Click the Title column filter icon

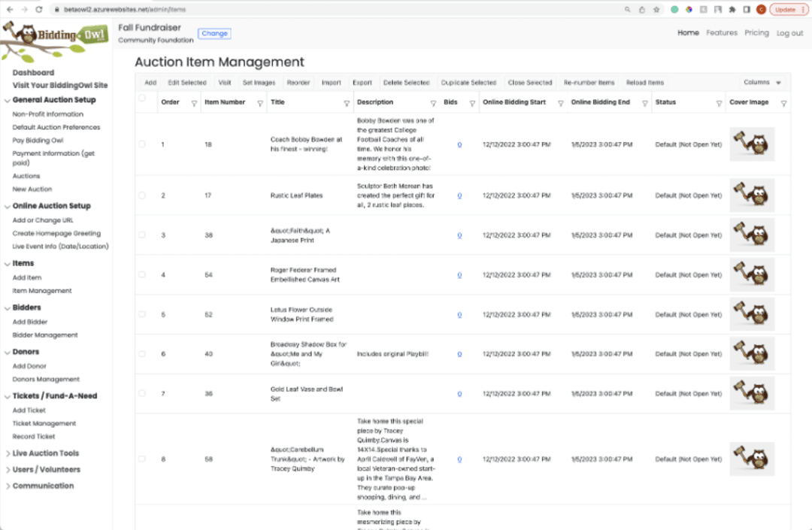coord(347,103)
